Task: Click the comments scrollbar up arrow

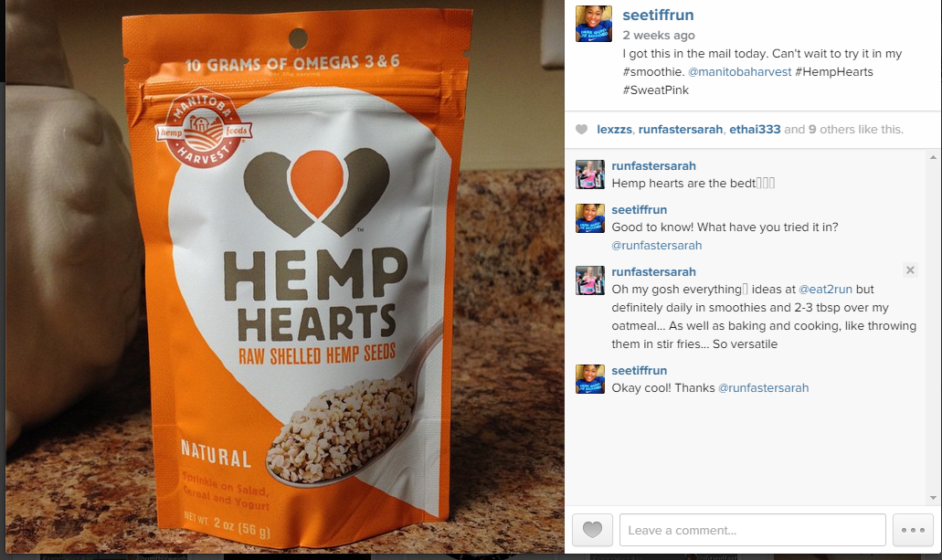Action: (x=933, y=157)
